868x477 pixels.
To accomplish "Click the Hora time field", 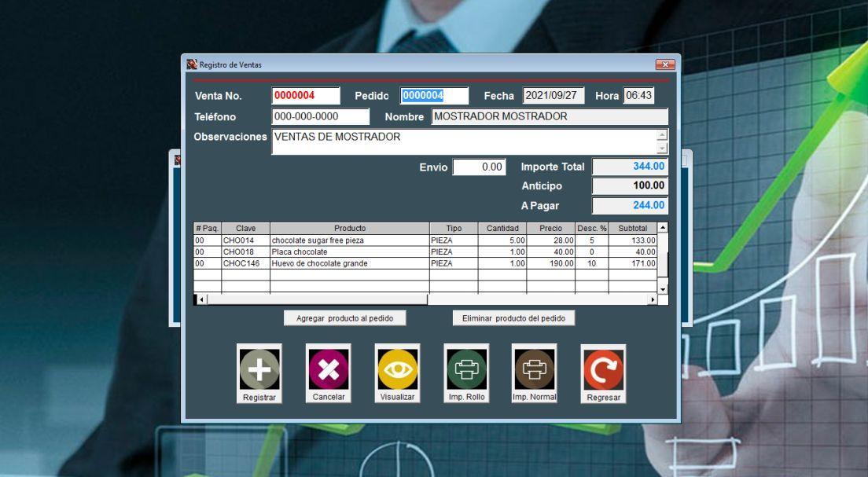I will (639, 95).
